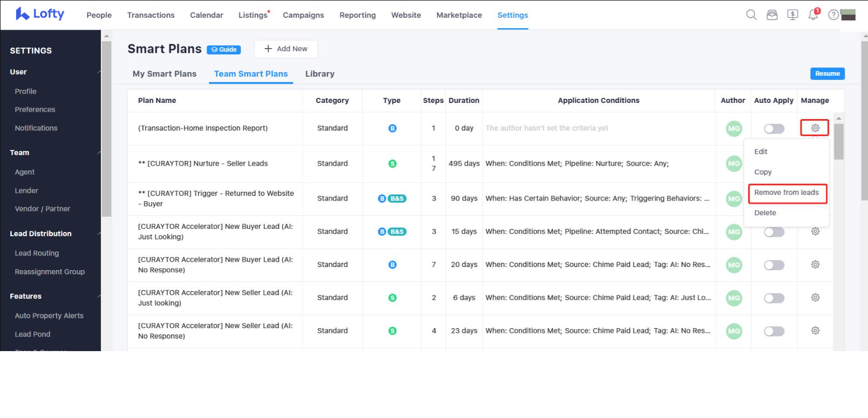Collapse the Team section in settings sidebar
Viewport: 868px width, 418px height.
98,153
